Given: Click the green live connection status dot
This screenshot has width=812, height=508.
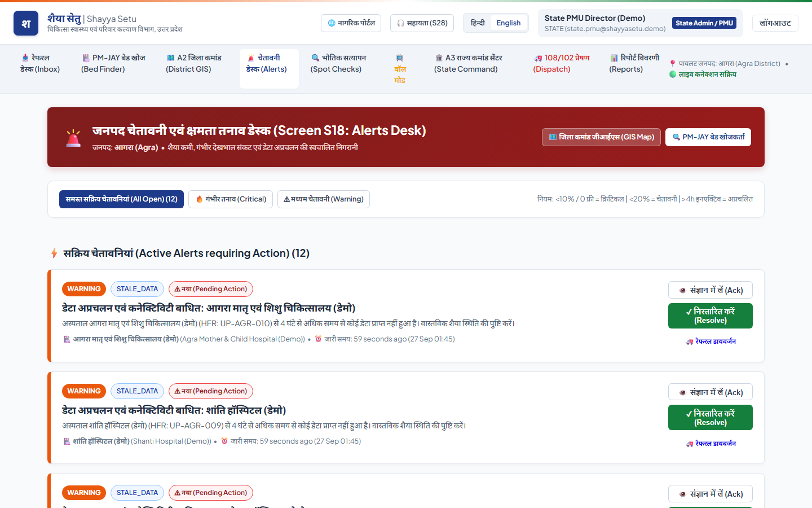Looking at the screenshot, I should (x=673, y=74).
